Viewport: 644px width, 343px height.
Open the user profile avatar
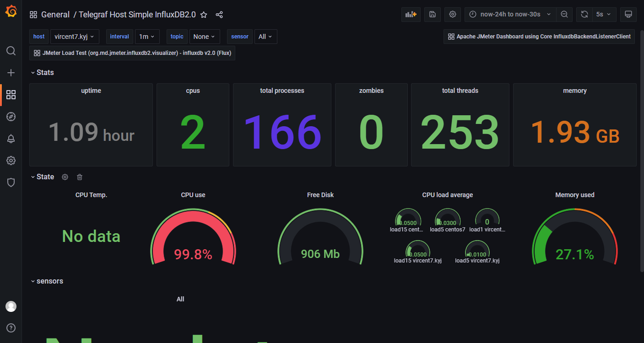[x=11, y=306]
